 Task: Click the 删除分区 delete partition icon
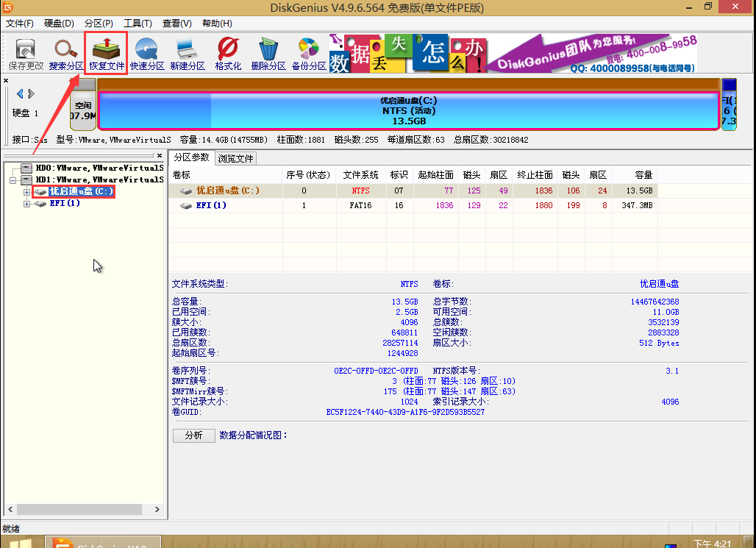pyautogui.click(x=268, y=54)
